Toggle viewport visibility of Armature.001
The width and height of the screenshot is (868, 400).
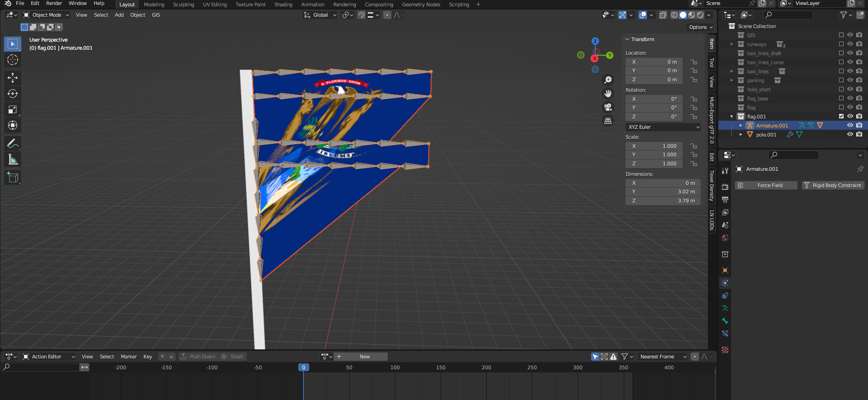pyautogui.click(x=850, y=126)
